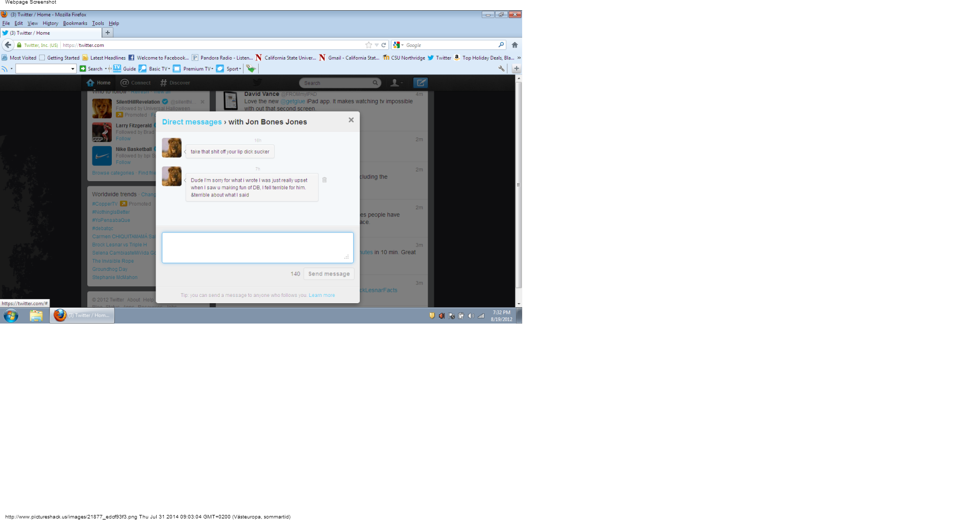The image size is (980, 520).
Task: Open a new tab with the plus button
Action: 107,33
